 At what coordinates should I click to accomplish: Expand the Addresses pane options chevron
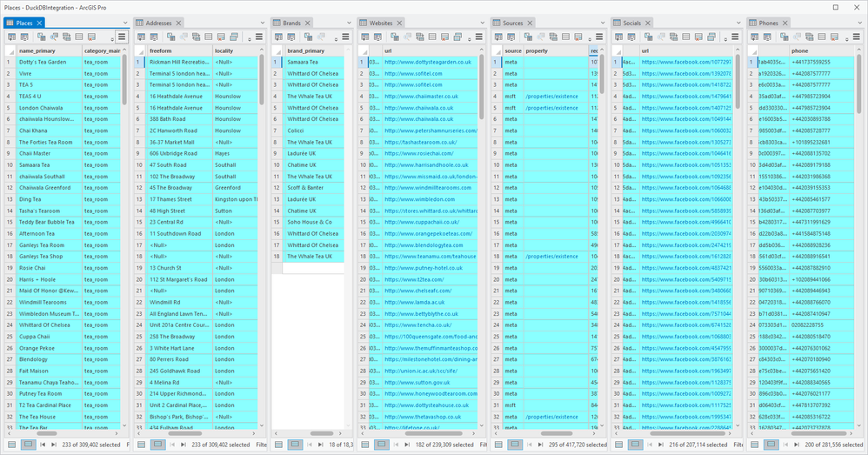click(x=263, y=23)
